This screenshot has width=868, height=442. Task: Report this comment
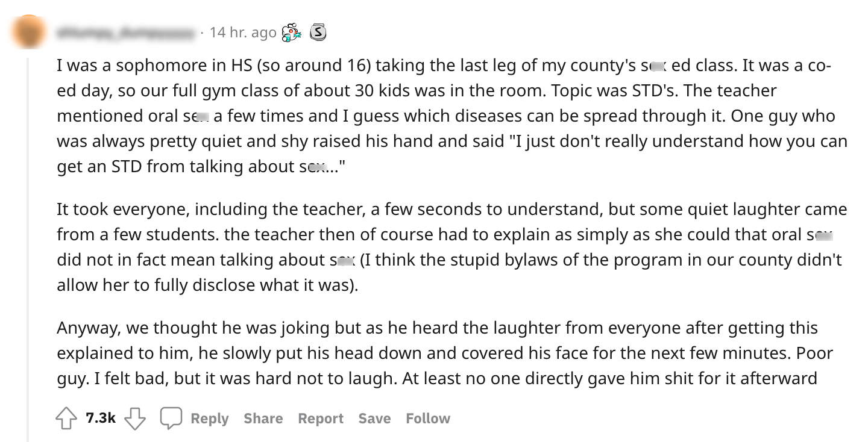pos(321,419)
